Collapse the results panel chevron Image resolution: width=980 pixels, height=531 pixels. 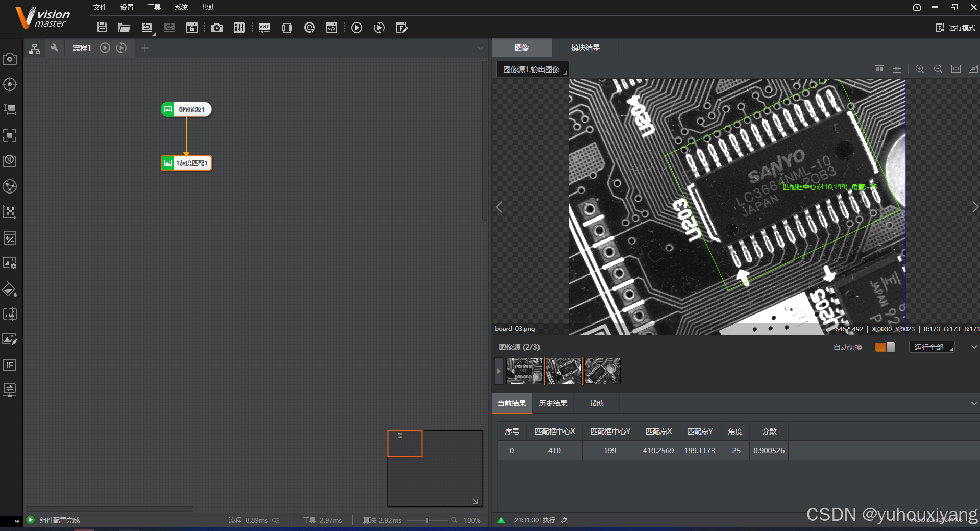point(974,403)
